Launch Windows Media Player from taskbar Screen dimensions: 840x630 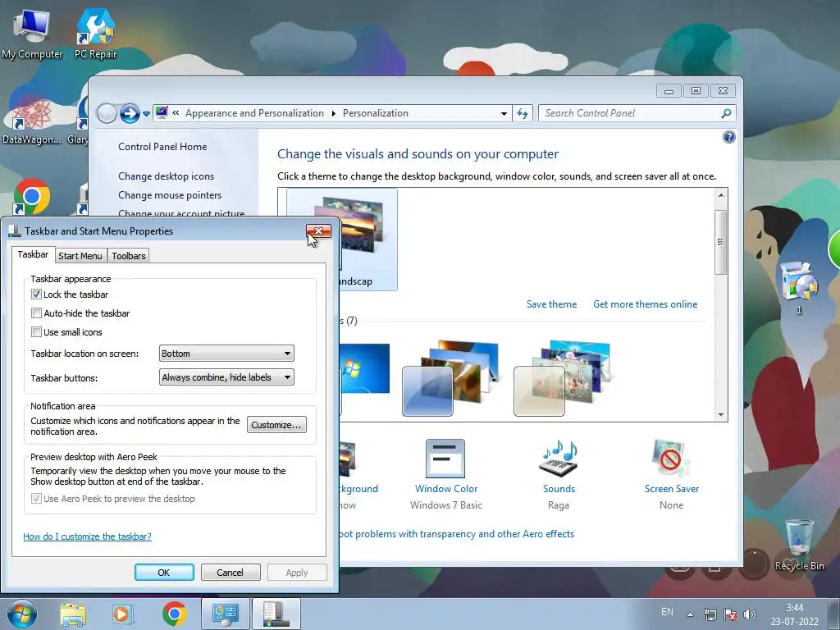[123, 614]
